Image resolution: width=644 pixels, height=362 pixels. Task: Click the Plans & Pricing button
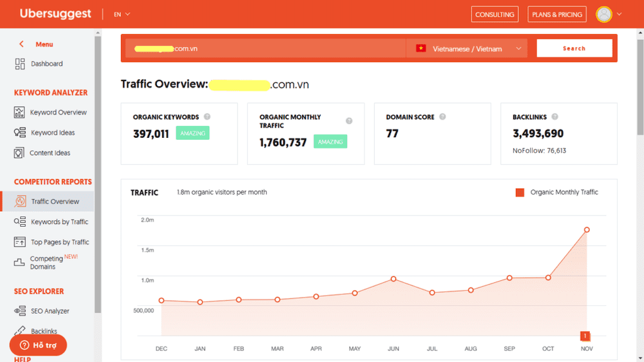(557, 14)
